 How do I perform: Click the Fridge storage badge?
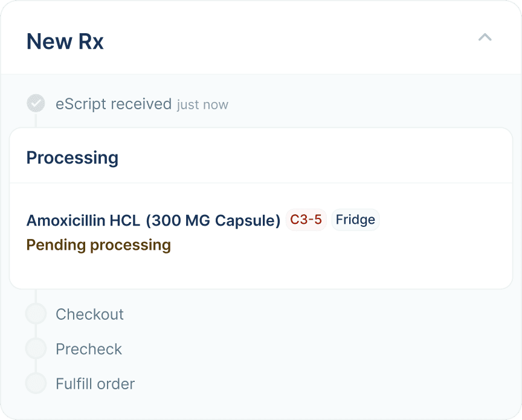pos(355,220)
